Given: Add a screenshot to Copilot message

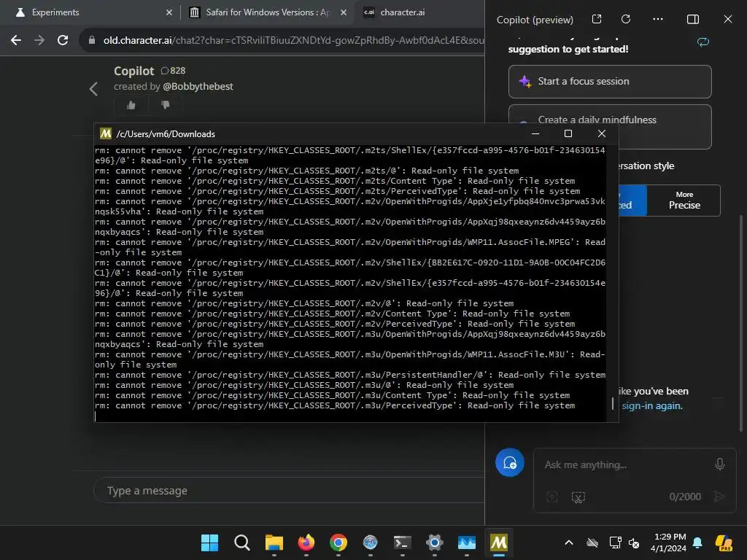Looking at the screenshot, I should point(578,497).
